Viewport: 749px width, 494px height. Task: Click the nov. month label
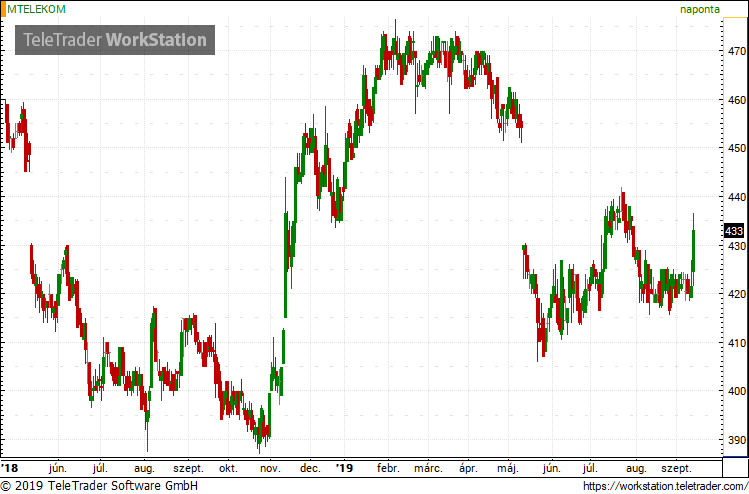[270, 468]
